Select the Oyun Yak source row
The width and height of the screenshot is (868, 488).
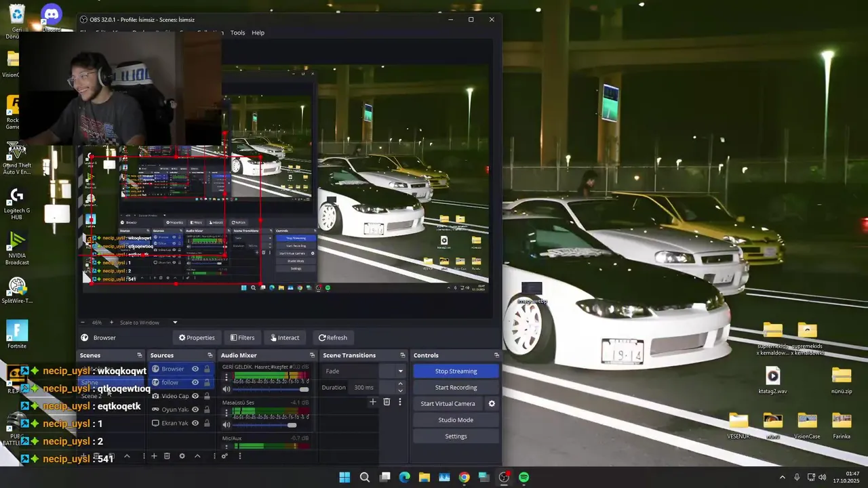(182, 409)
